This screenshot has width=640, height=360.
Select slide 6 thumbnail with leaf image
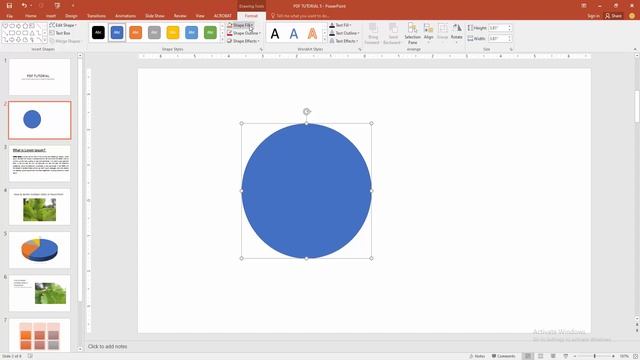click(x=40, y=293)
